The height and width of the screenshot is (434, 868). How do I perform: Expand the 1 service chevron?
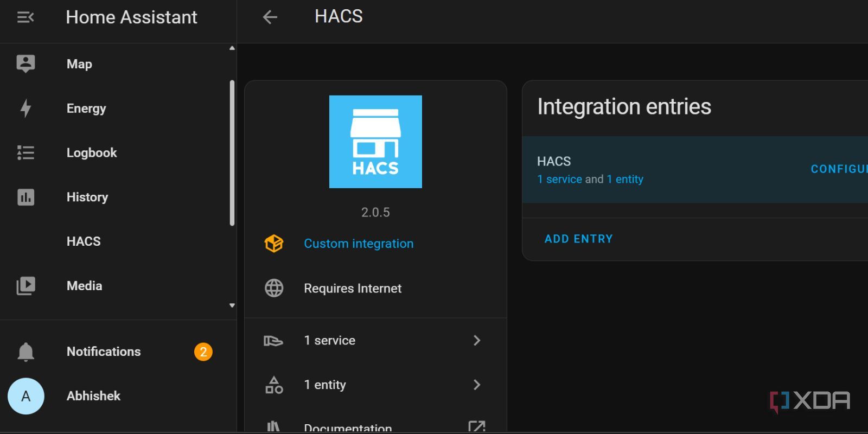(x=477, y=340)
